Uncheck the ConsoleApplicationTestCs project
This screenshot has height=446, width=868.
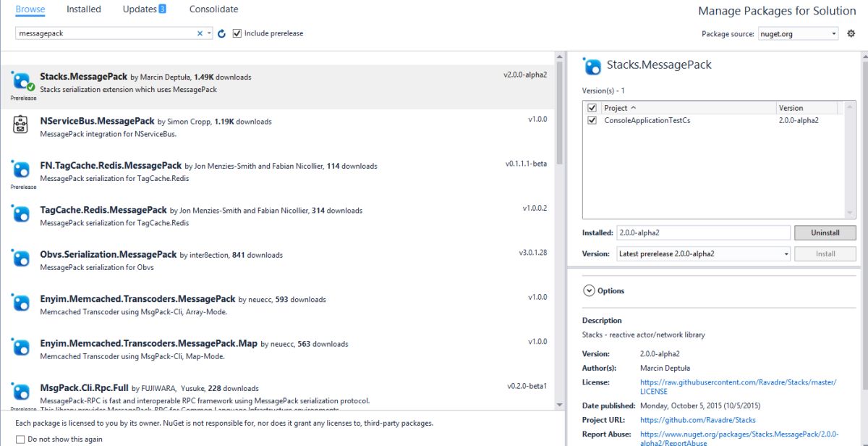(592, 120)
